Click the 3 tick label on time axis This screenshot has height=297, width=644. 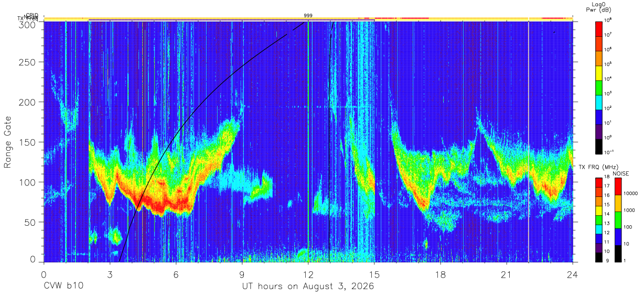(110, 274)
